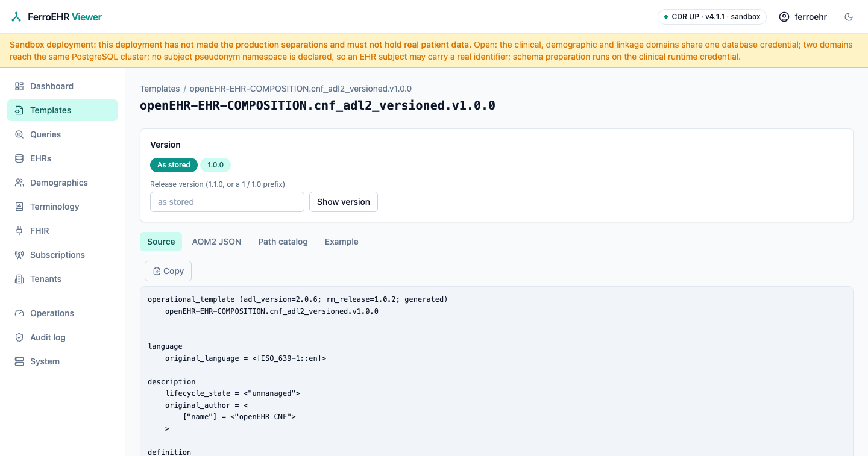
Task: Open the Subscriptions menu label
Action: click(57, 255)
